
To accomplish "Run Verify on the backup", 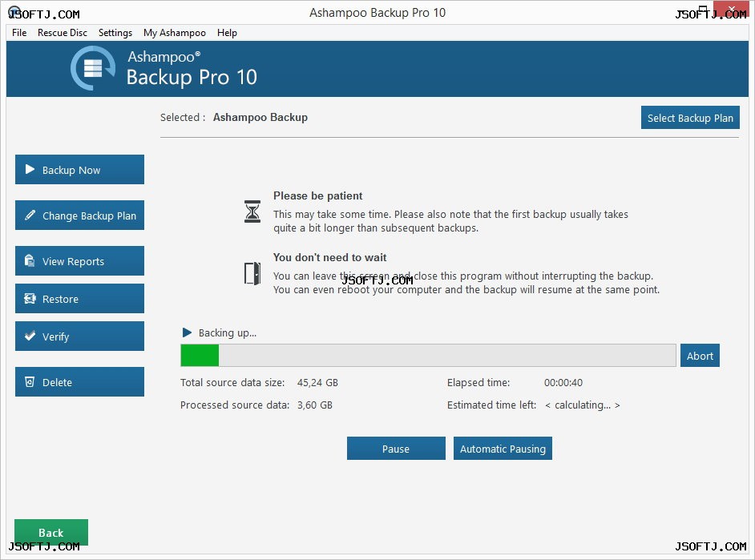I will (79, 336).
